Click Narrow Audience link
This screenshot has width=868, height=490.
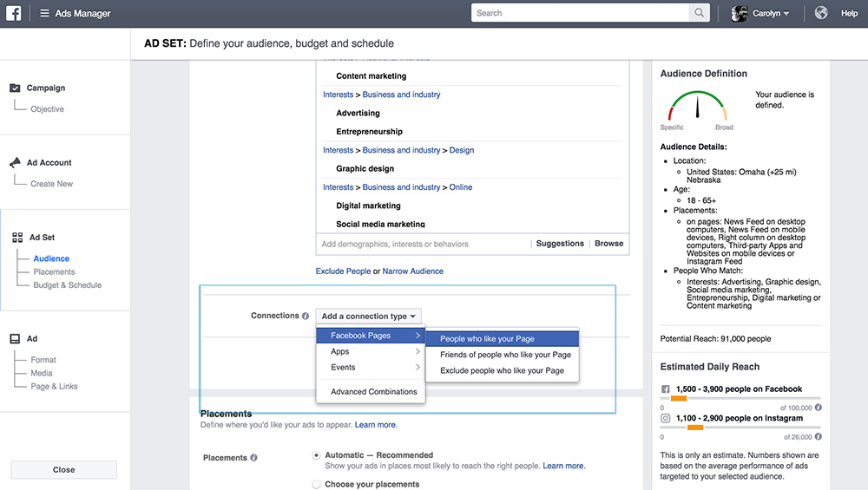tap(413, 271)
